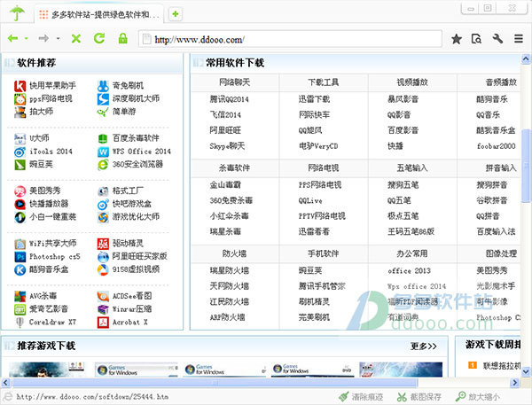
Task: Open the Skype聊天 link
Action: 227,146
